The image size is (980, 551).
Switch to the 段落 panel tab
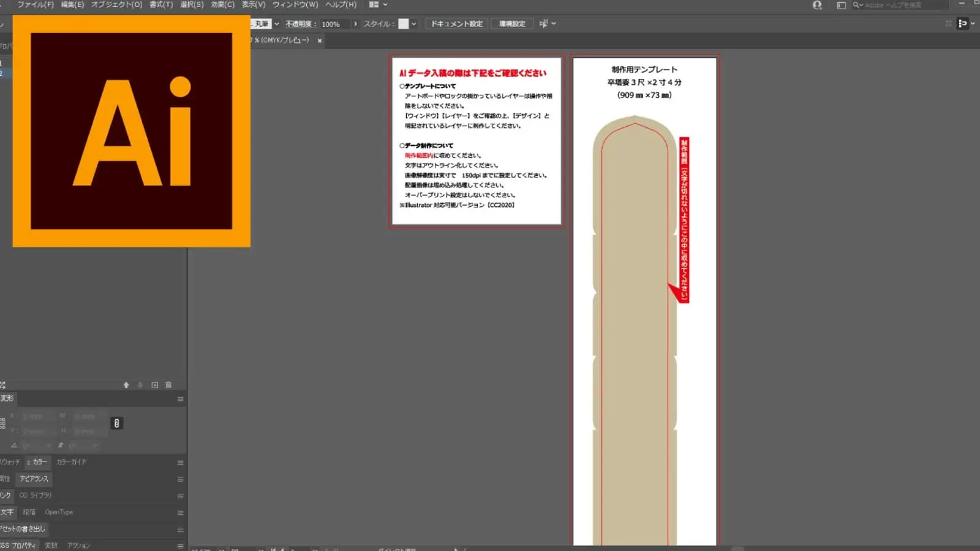tap(29, 512)
